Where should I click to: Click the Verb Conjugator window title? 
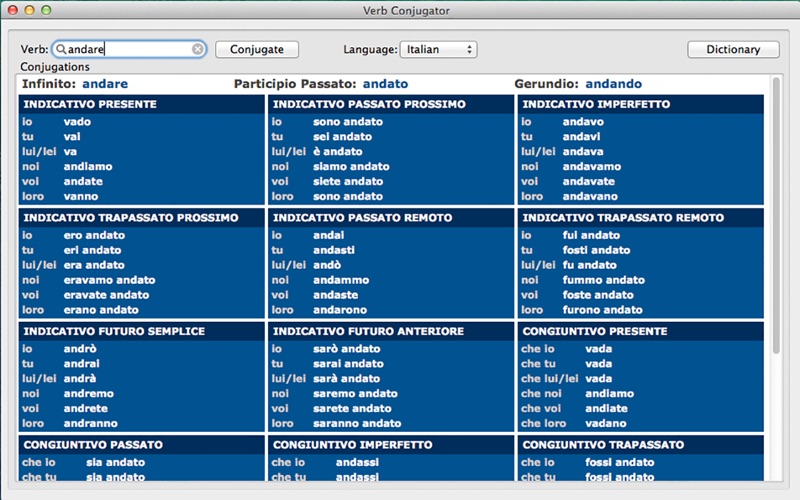[406, 11]
